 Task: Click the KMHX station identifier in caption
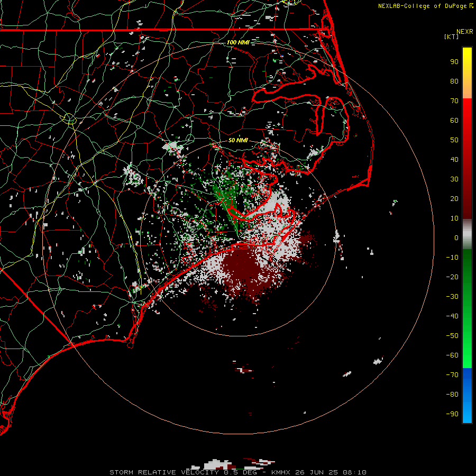pyautogui.click(x=280, y=472)
